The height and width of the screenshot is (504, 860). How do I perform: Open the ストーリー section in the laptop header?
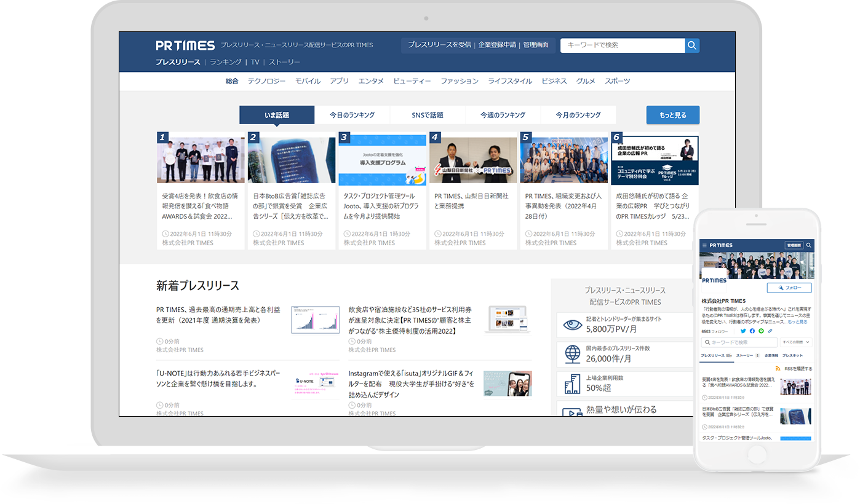point(285,62)
